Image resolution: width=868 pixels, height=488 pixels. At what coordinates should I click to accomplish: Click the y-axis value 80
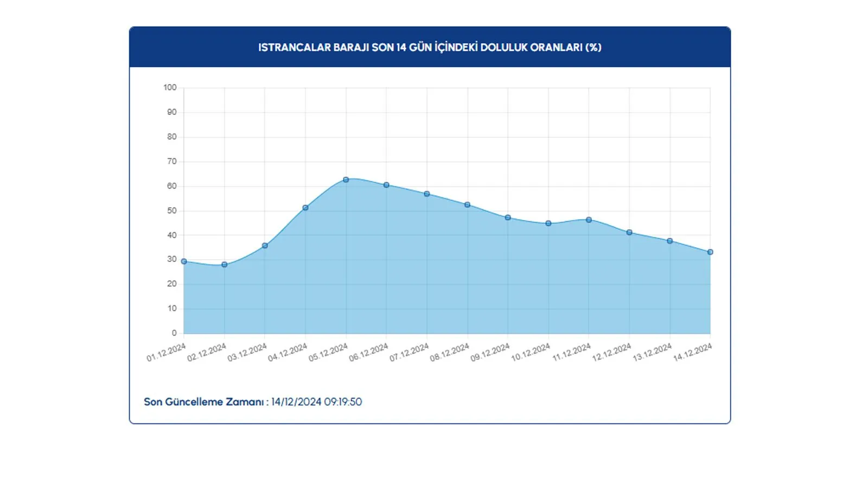pyautogui.click(x=172, y=137)
